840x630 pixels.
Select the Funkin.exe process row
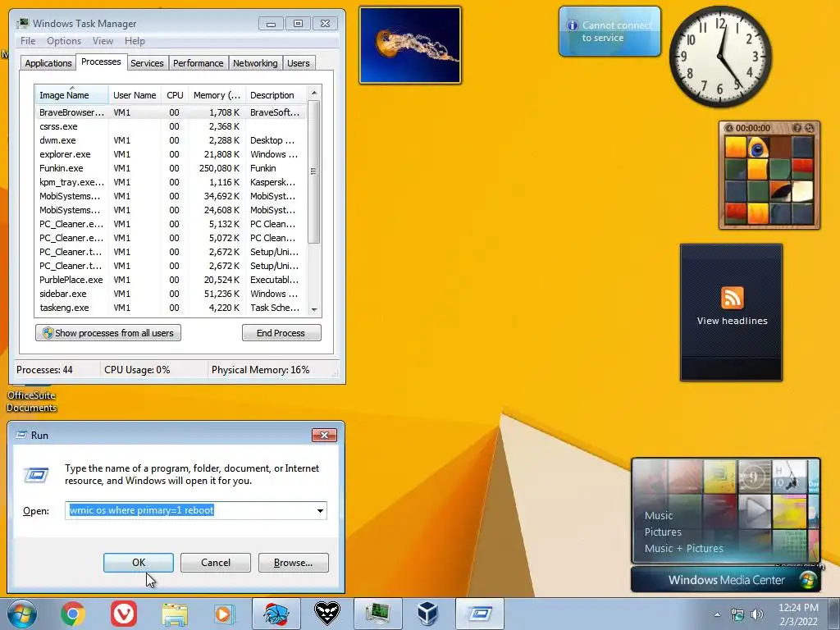(171, 168)
